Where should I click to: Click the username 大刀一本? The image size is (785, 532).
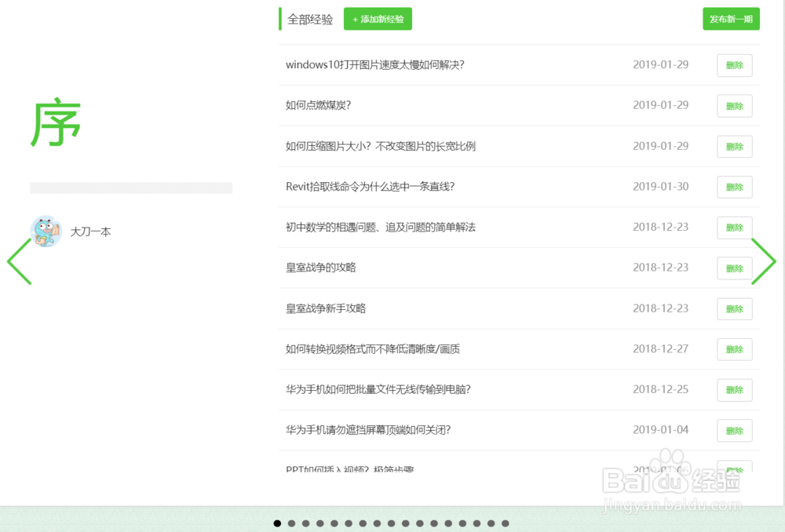coord(89,231)
